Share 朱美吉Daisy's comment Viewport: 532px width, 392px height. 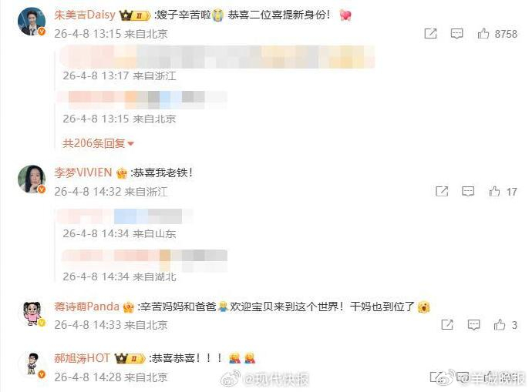click(430, 34)
